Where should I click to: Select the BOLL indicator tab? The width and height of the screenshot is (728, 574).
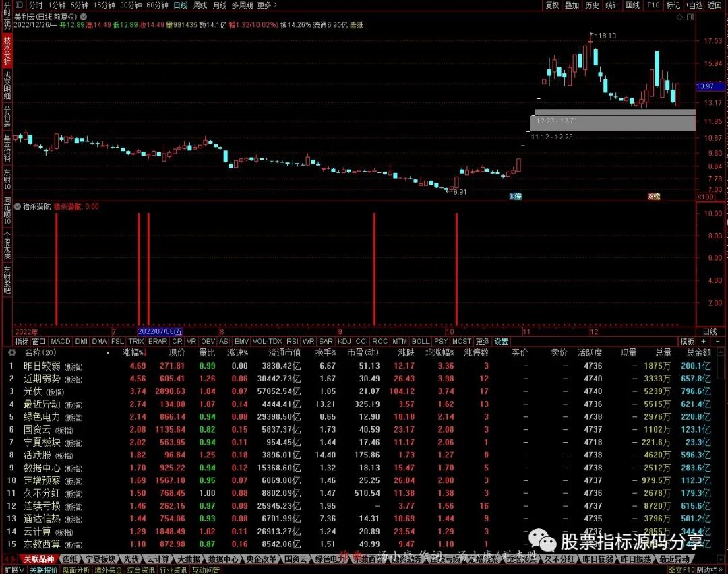pos(420,342)
